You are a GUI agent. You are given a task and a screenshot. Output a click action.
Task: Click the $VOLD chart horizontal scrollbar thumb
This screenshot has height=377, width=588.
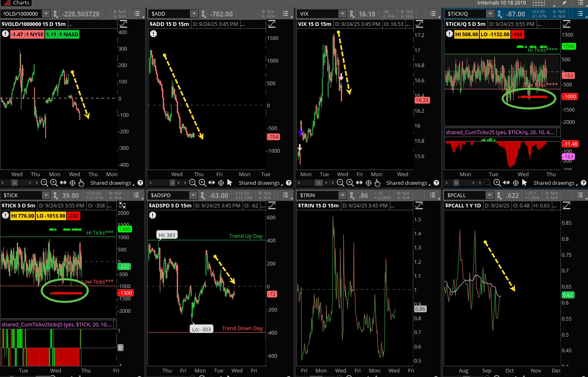(15, 183)
